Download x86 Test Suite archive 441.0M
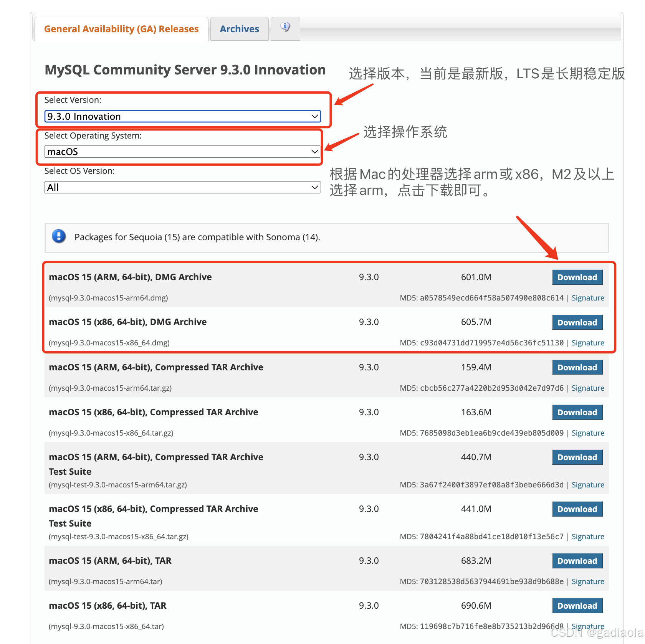The width and height of the screenshot is (645, 644). pyautogui.click(x=577, y=509)
